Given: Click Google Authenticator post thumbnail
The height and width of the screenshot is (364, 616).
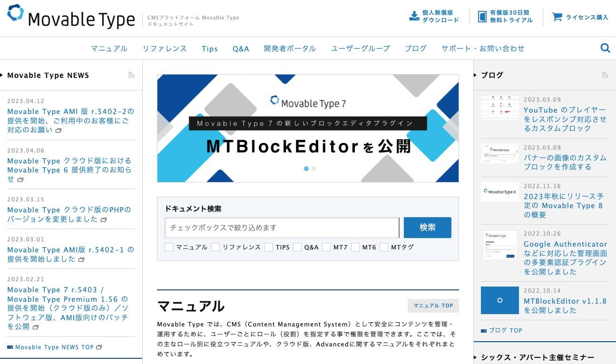Looking at the screenshot, I should pos(499,245).
